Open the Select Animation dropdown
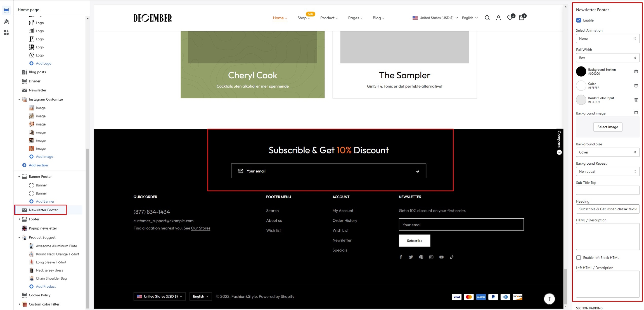This screenshot has height=310, width=644. click(607, 39)
